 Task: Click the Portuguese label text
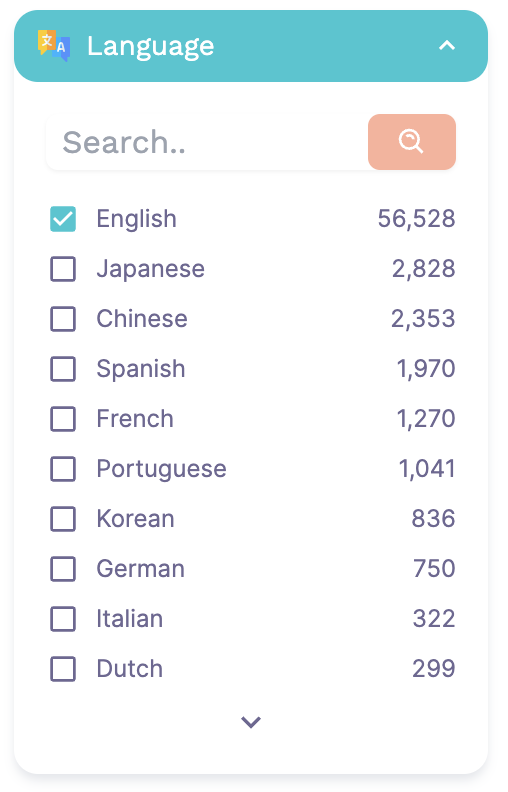[162, 469]
